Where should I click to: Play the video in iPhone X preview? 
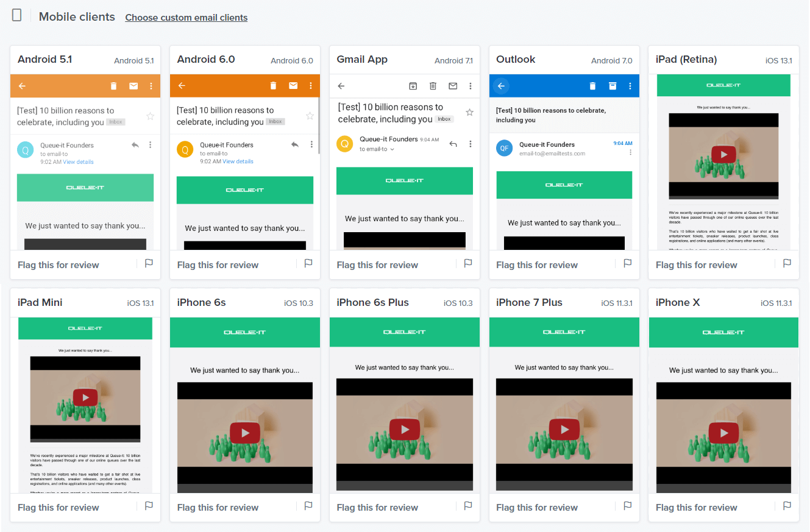[x=724, y=433]
